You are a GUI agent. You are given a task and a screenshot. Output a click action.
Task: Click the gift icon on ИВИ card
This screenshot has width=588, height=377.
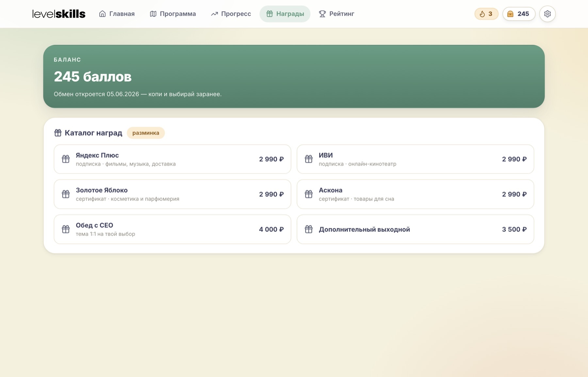[x=309, y=159]
